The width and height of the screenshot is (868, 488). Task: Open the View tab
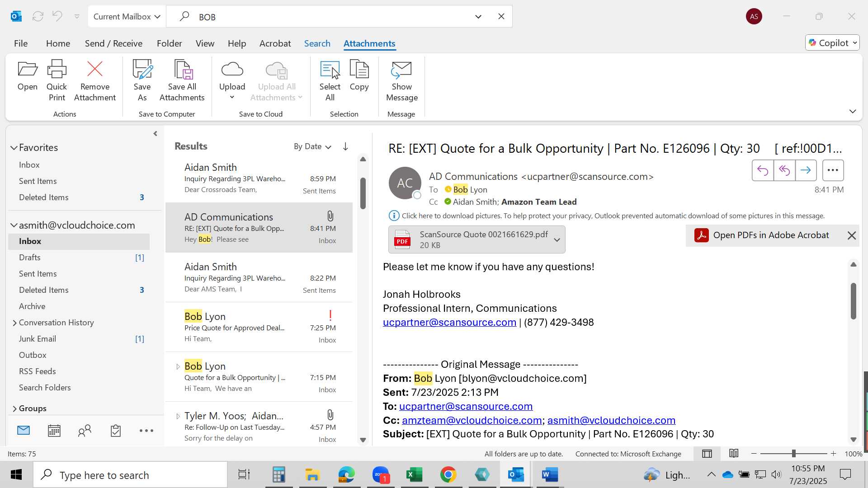[205, 43]
